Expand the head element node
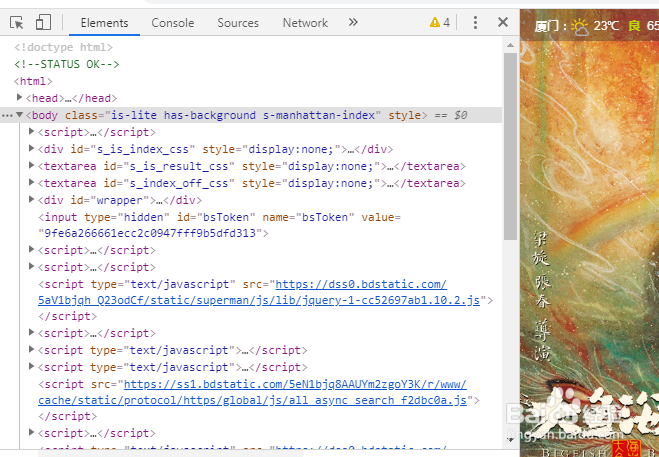Viewport: 659px width, 457px height. (x=19, y=98)
